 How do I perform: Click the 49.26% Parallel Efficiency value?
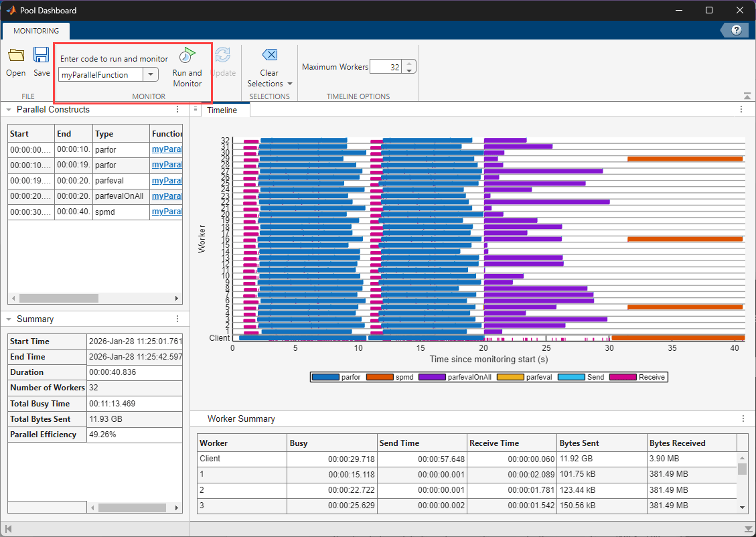pyautogui.click(x=102, y=435)
